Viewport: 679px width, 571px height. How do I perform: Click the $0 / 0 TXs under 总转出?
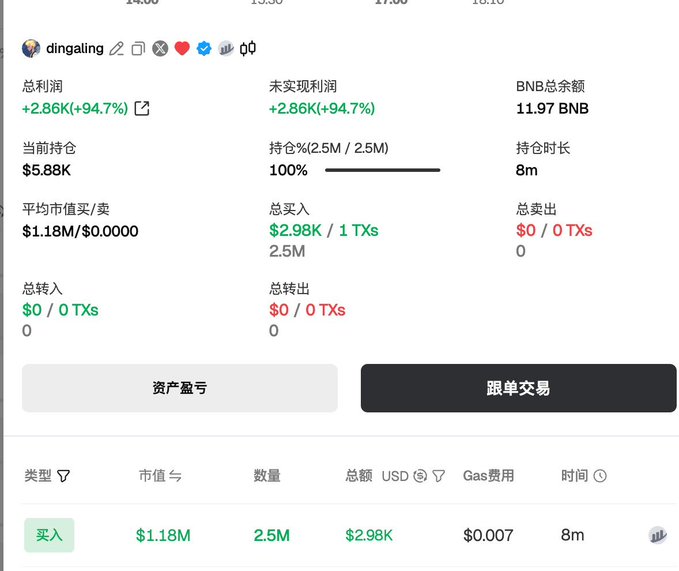[307, 310]
